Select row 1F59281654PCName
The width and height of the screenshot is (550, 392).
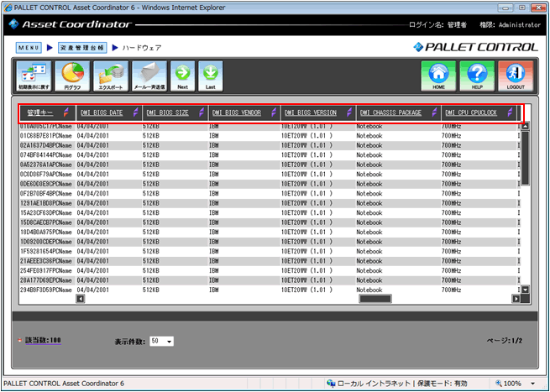tap(270, 251)
